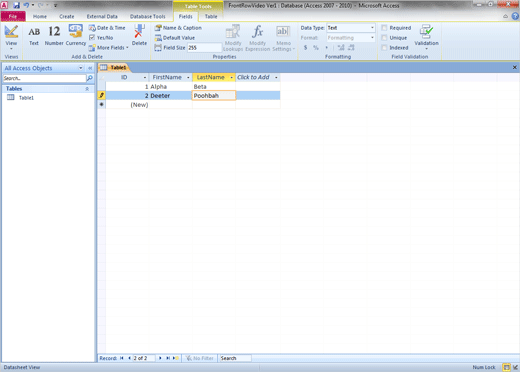Add a Currency field
Image resolution: width=520 pixels, height=372 pixels.
76,36
